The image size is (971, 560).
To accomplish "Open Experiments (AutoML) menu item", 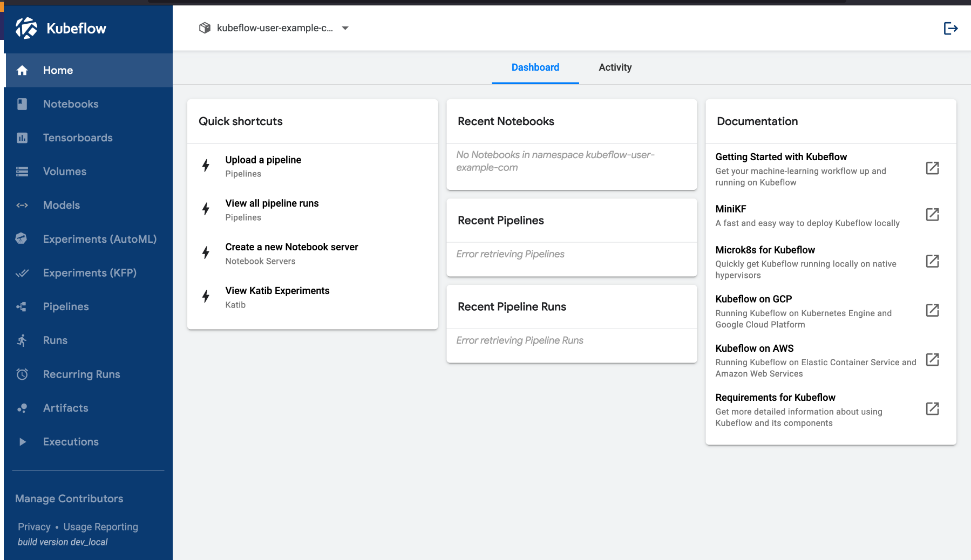I will 89,239.
